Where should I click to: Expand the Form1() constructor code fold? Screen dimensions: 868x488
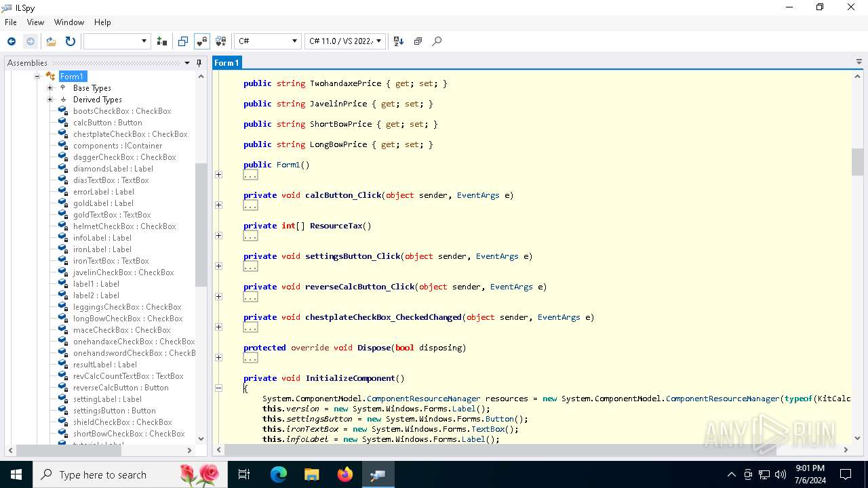click(218, 175)
